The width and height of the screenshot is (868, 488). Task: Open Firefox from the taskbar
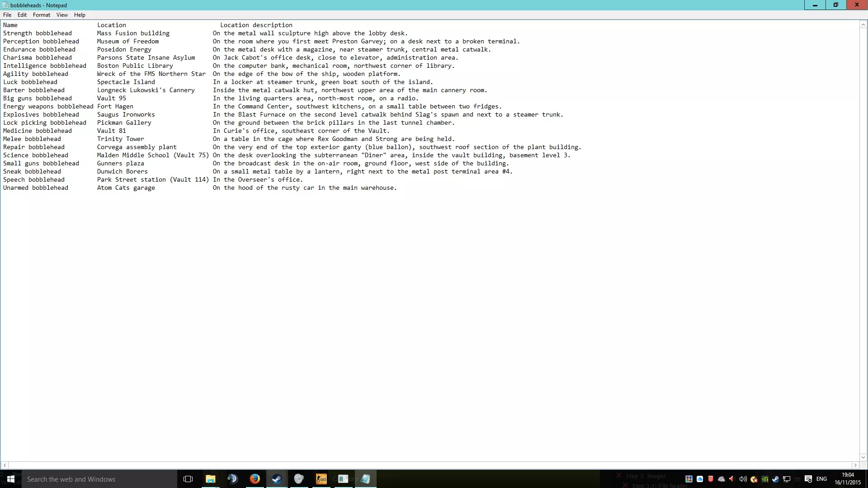255,479
